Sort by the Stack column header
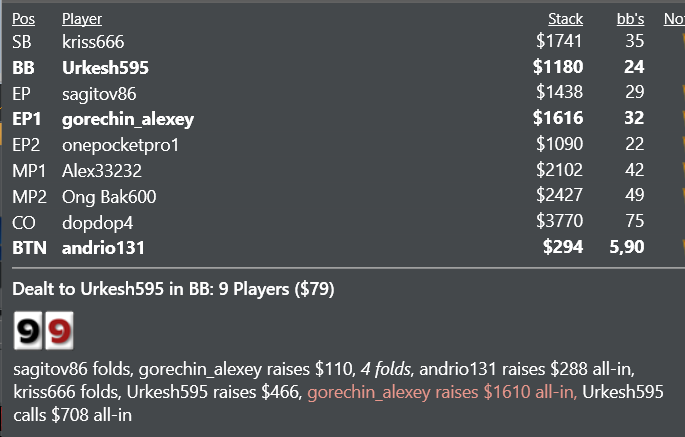685x437 pixels. point(565,19)
